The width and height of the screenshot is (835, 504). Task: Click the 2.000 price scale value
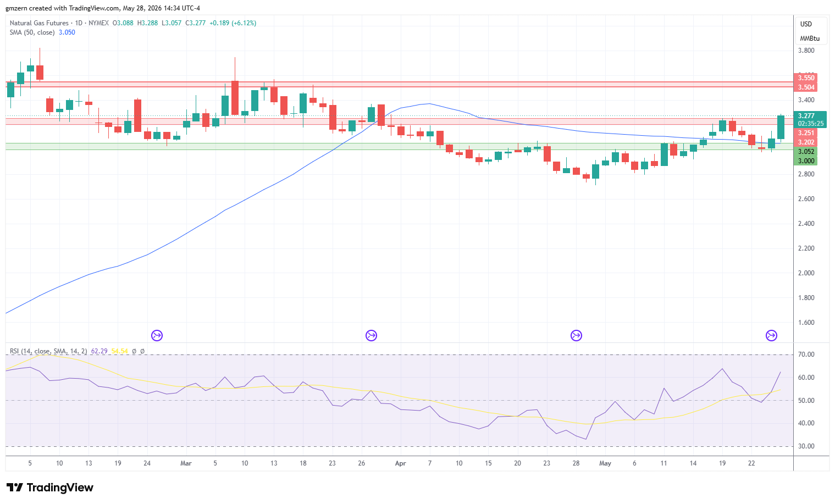(x=806, y=273)
